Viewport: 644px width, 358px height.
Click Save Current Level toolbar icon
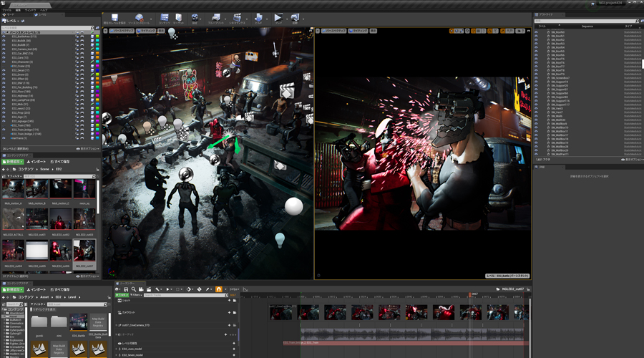coord(114,17)
